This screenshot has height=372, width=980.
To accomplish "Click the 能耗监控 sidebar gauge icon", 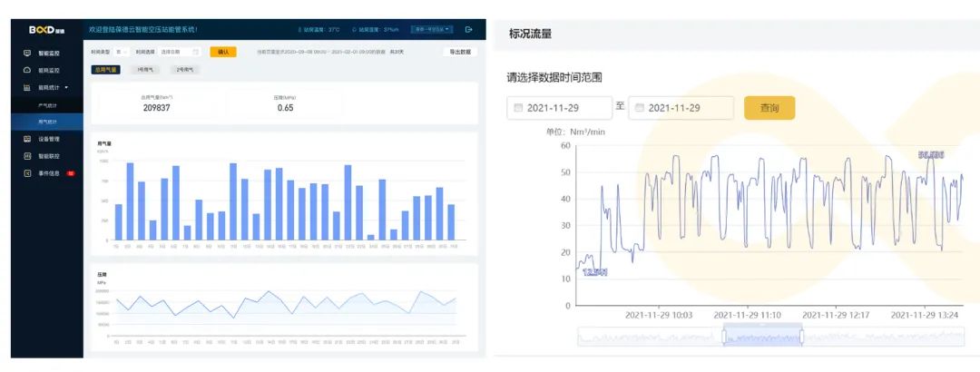I will pyautogui.click(x=27, y=70).
